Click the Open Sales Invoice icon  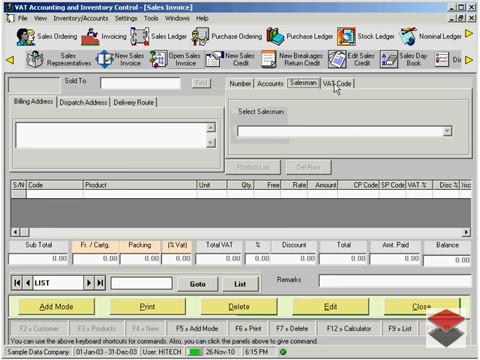click(158, 60)
